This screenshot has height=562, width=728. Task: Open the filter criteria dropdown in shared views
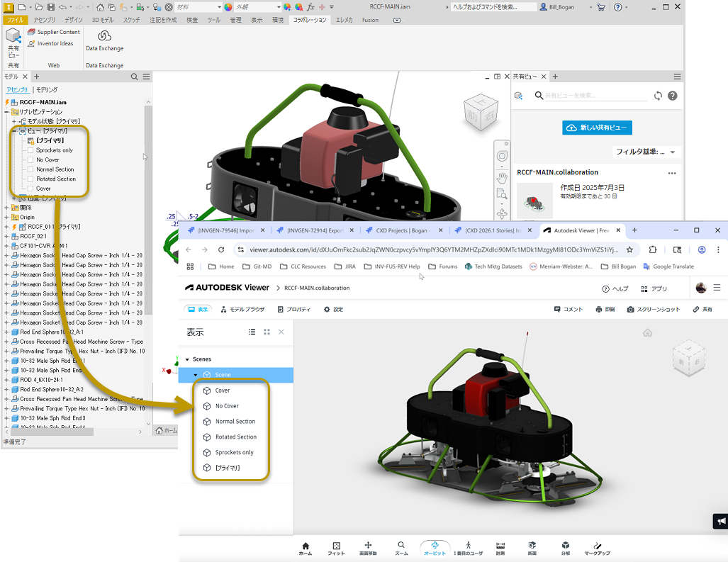click(646, 152)
